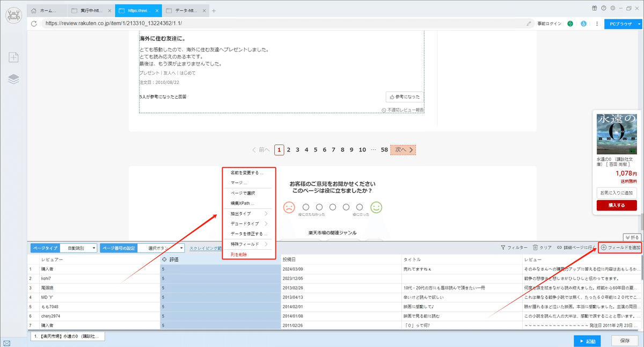Click the フィールドを追加 button

click(620, 248)
